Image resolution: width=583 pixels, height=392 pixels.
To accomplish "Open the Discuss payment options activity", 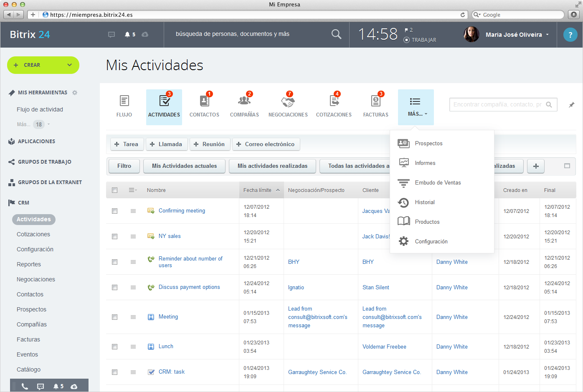I will click(x=189, y=287).
